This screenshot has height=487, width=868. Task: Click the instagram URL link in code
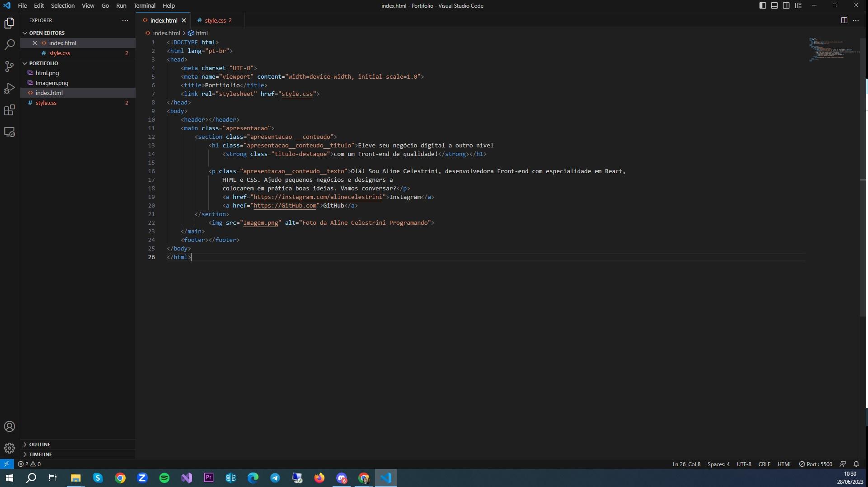[x=318, y=197]
